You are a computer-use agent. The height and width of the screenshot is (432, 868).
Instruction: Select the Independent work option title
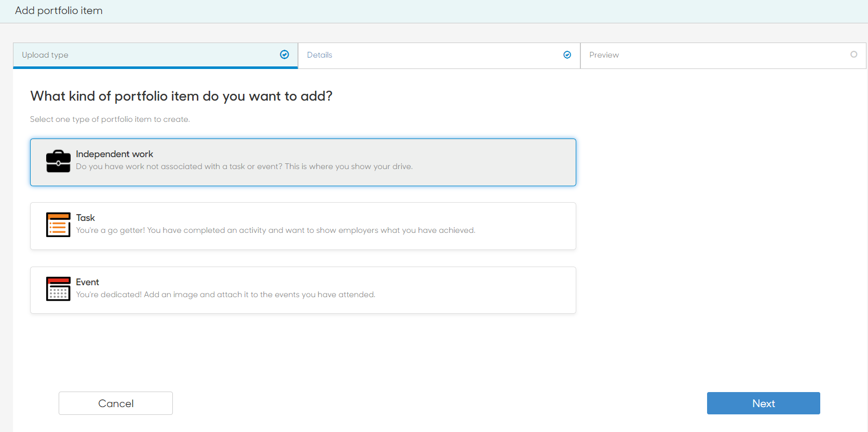point(115,154)
